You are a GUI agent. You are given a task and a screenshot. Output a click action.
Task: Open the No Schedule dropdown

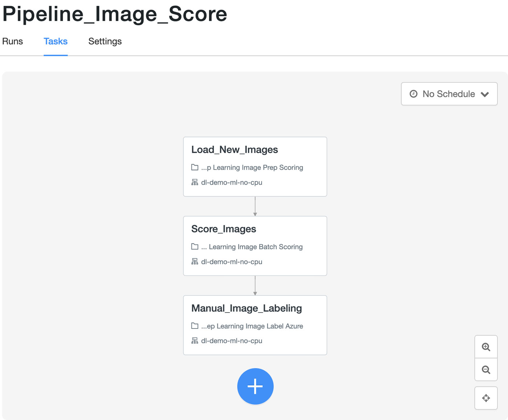[449, 94]
